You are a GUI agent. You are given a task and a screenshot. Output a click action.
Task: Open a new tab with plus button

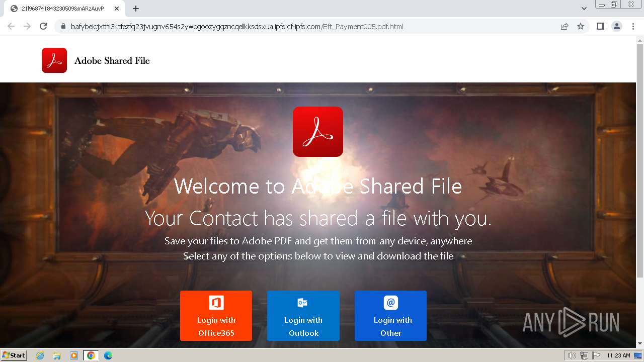(x=136, y=9)
